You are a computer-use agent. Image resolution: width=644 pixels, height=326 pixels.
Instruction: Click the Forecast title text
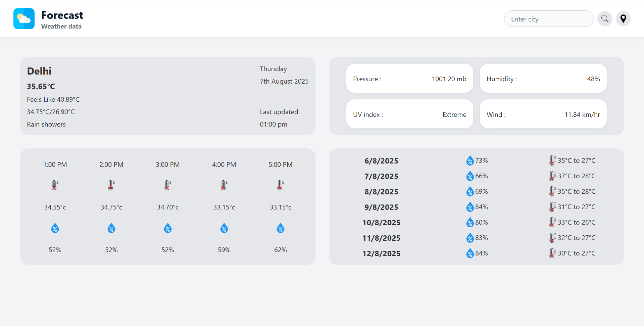pyautogui.click(x=62, y=15)
